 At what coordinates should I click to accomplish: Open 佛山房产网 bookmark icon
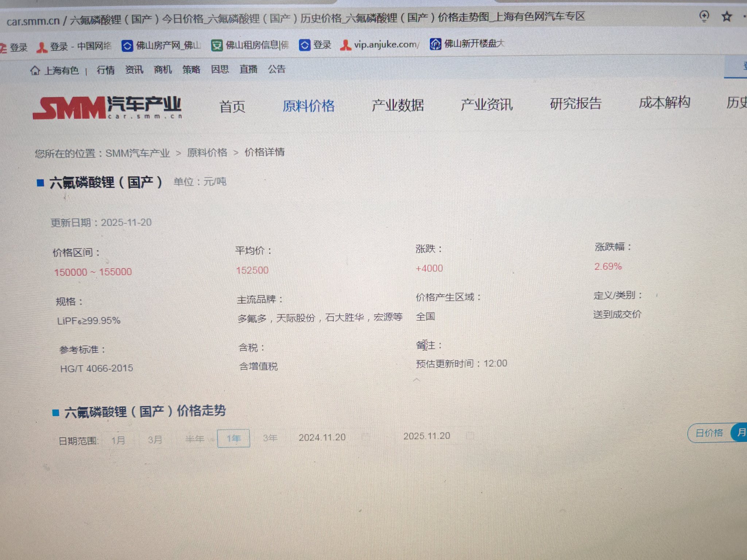(x=127, y=46)
